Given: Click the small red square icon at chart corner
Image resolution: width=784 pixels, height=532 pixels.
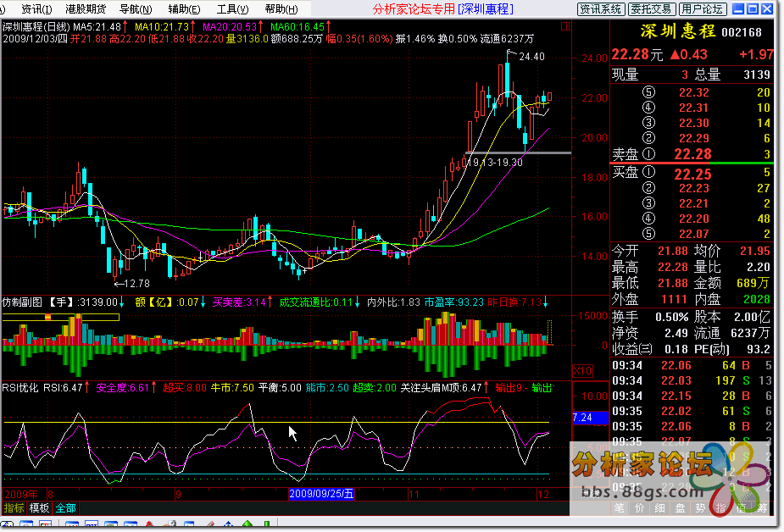Looking at the screenshot, I should (565, 26).
